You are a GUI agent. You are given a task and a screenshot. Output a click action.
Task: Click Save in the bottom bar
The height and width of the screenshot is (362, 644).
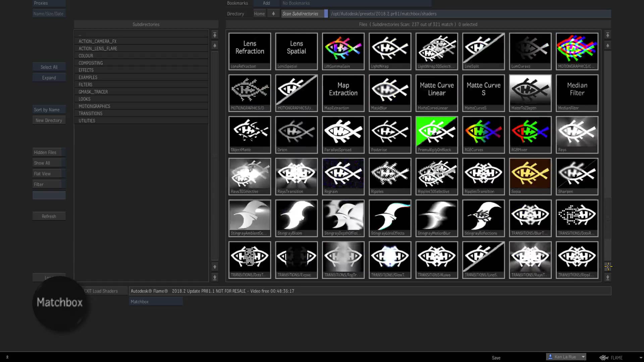[x=496, y=358]
